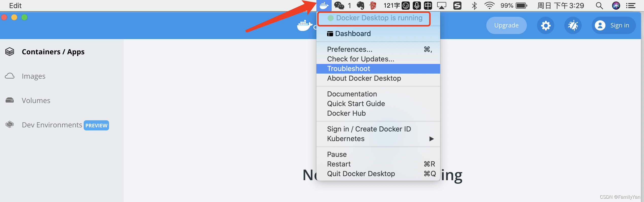This screenshot has height=202, width=644.
Task: Open Dev Environments section
Action: [x=52, y=125]
